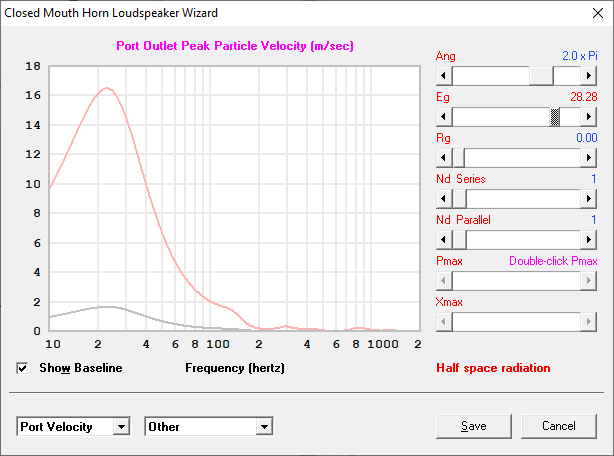This screenshot has height=456, width=614.
Task: Click the Eg slider thumb
Action: (555, 117)
